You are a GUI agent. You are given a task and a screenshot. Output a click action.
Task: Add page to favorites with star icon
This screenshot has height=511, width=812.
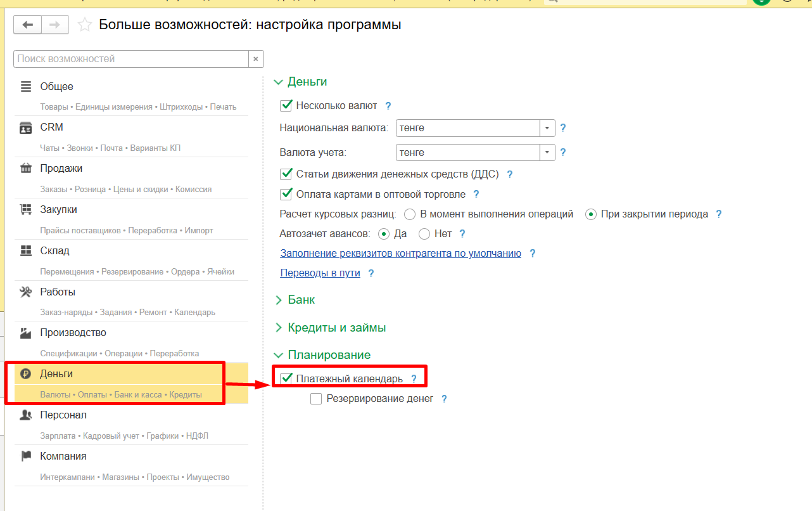point(84,25)
